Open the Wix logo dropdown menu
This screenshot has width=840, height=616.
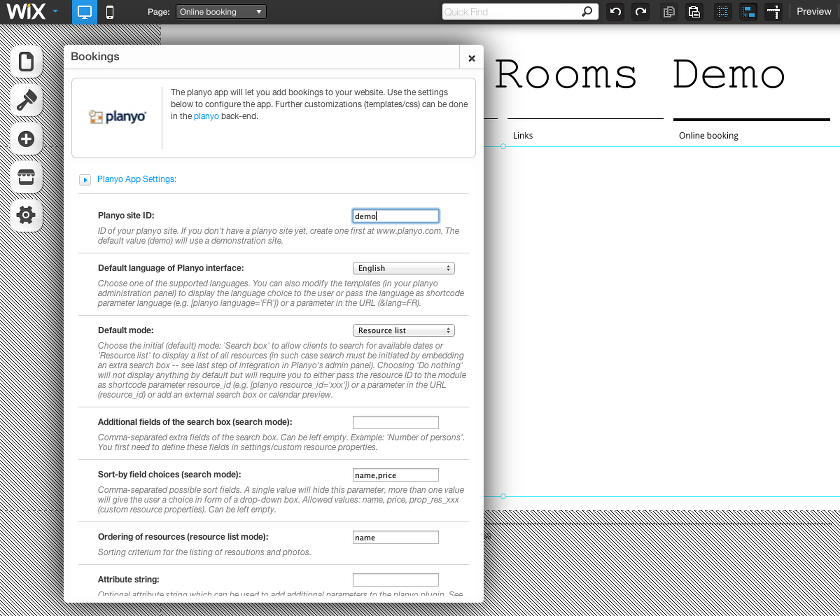point(32,11)
